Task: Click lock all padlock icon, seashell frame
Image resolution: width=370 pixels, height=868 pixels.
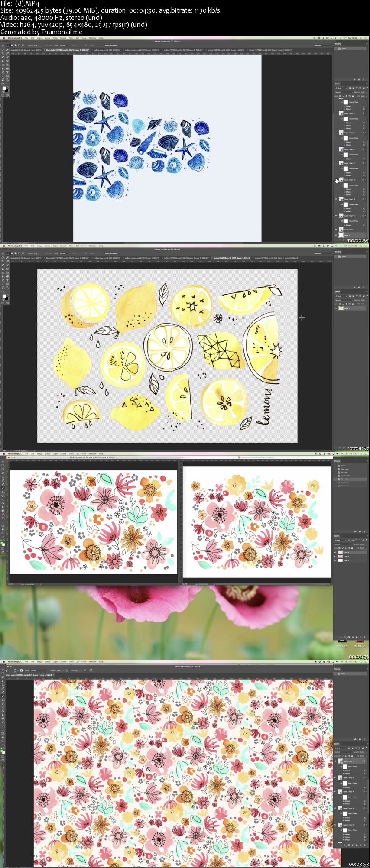Action: coord(353,96)
